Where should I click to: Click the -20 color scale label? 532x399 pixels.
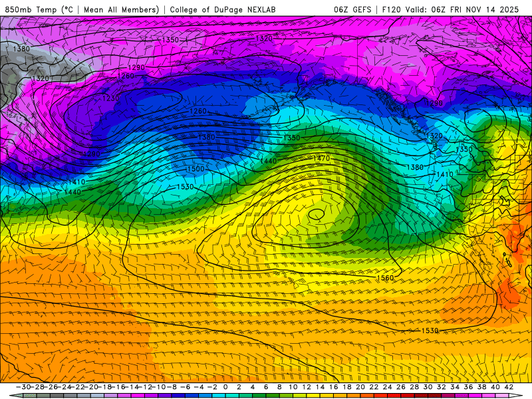[91, 387]
